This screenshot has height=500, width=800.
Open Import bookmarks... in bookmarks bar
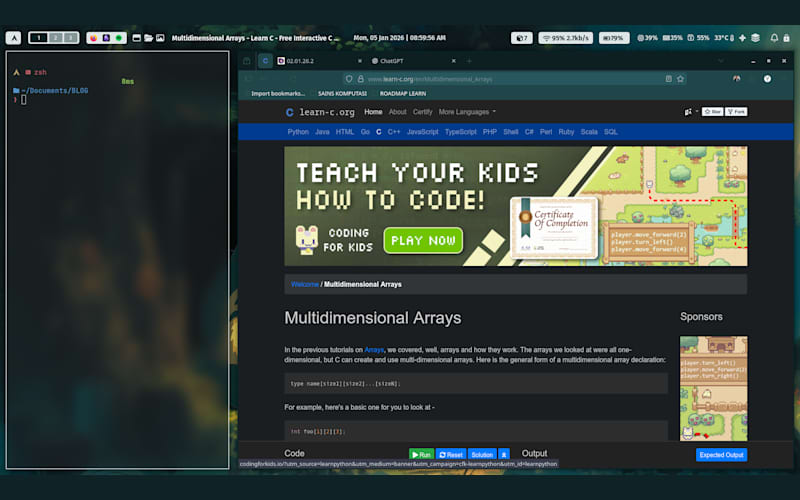click(x=278, y=93)
